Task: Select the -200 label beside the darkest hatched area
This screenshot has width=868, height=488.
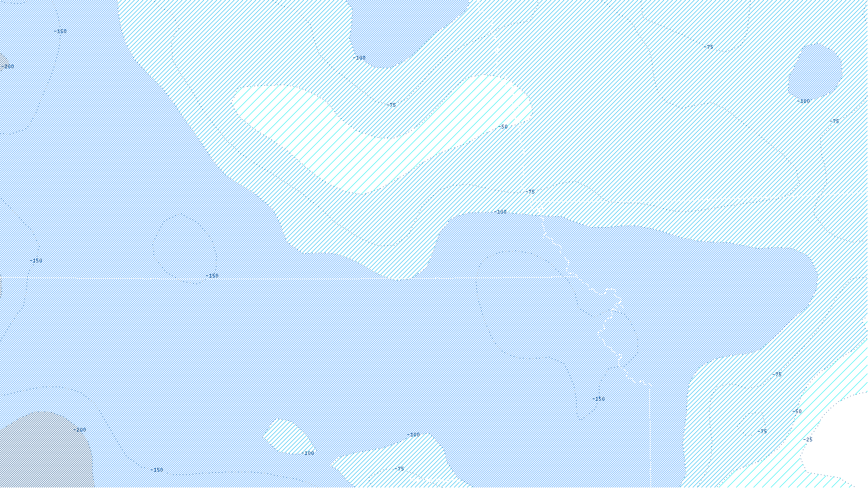Action: coord(79,430)
